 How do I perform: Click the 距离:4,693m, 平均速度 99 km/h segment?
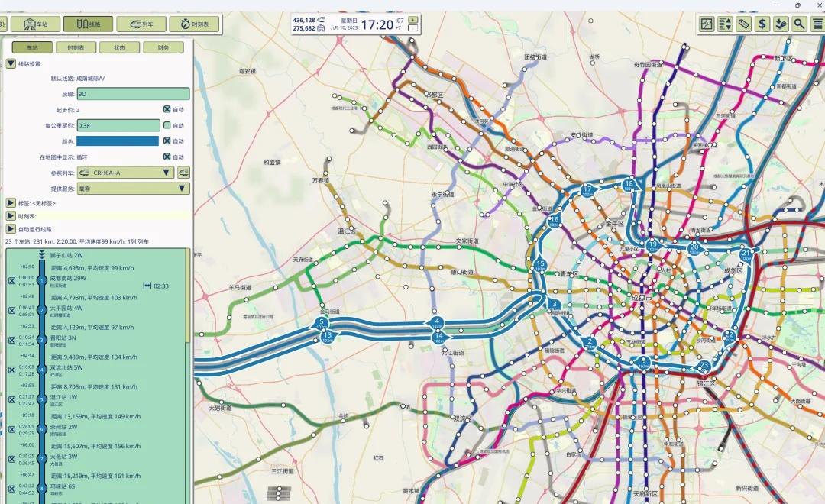[92, 268]
